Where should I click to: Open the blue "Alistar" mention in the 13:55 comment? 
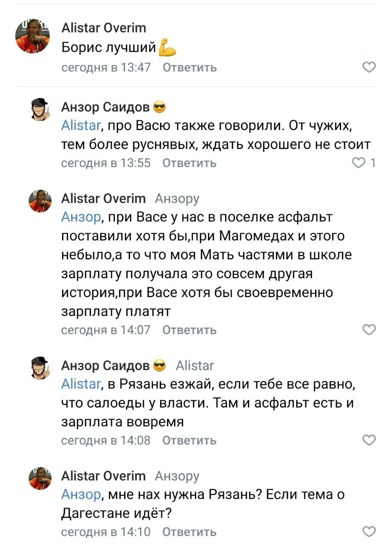point(81,126)
